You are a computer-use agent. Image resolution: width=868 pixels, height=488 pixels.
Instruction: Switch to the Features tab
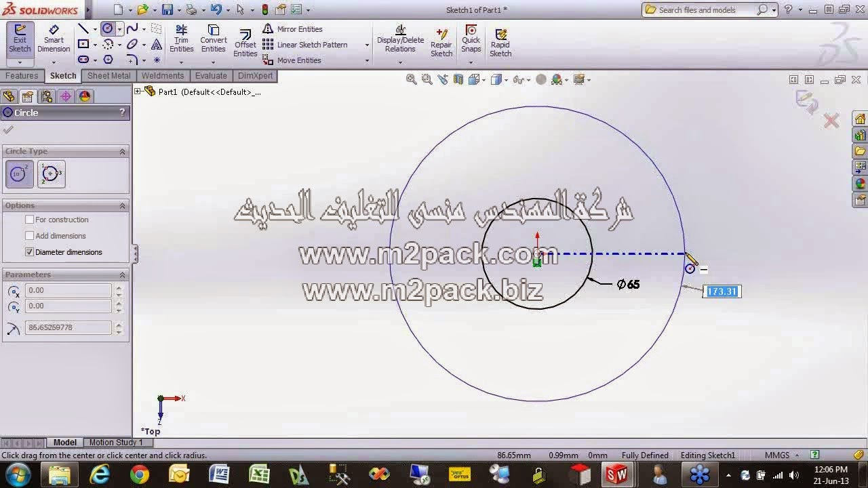pyautogui.click(x=22, y=76)
